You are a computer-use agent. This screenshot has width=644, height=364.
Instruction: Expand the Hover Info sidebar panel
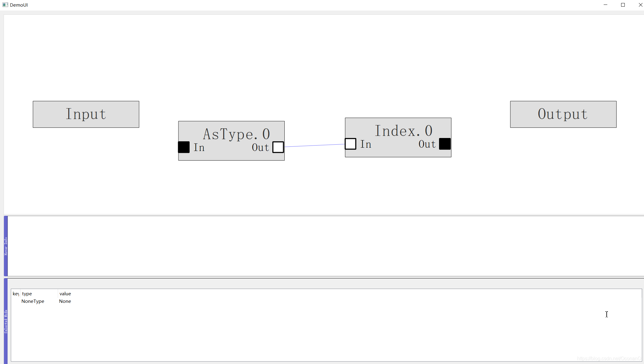(6, 246)
